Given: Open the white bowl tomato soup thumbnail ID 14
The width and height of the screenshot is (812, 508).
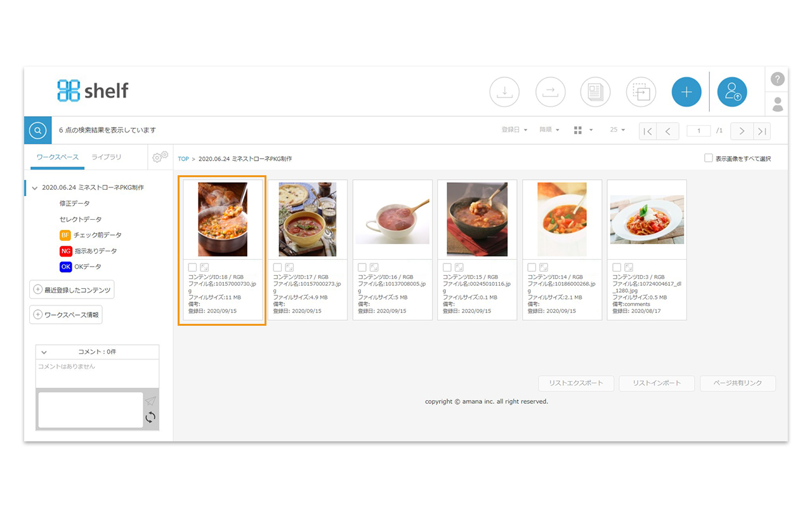Looking at the screenshot, I should (562, 219).
